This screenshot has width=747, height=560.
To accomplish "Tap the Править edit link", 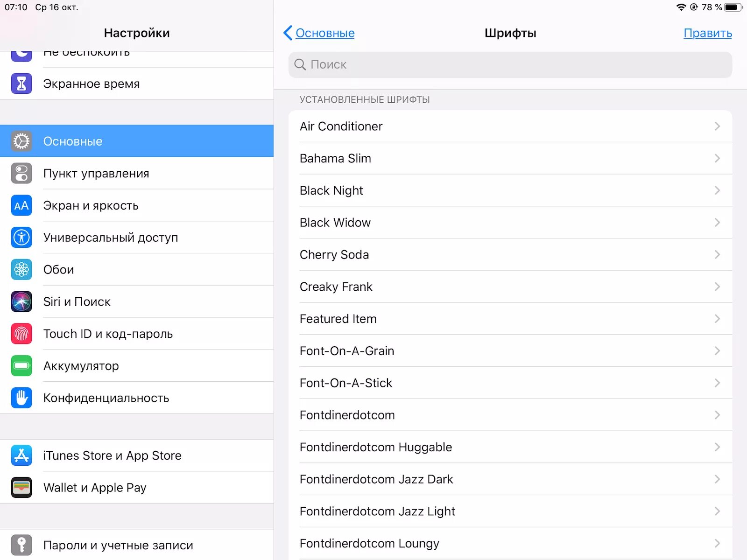I will [x=707, y=33].
